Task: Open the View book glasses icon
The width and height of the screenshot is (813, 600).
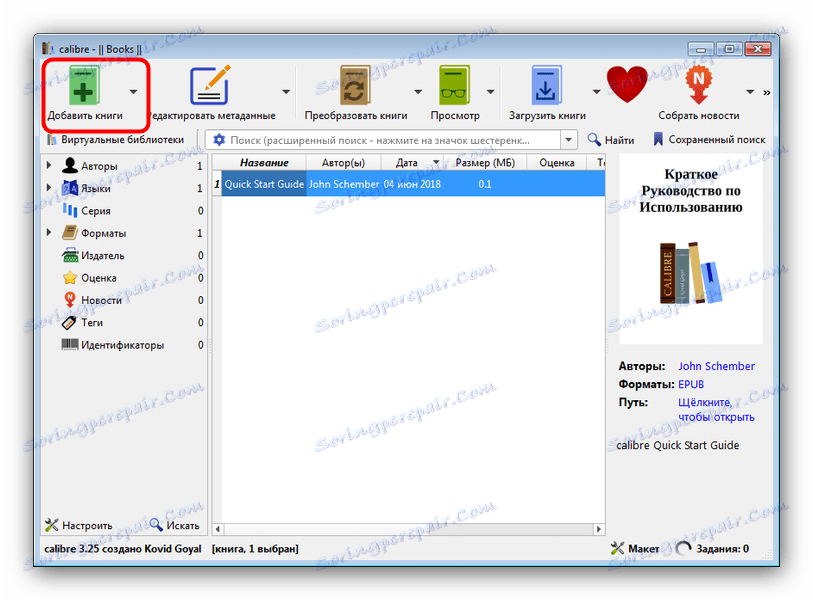Action: coord(454,85)
